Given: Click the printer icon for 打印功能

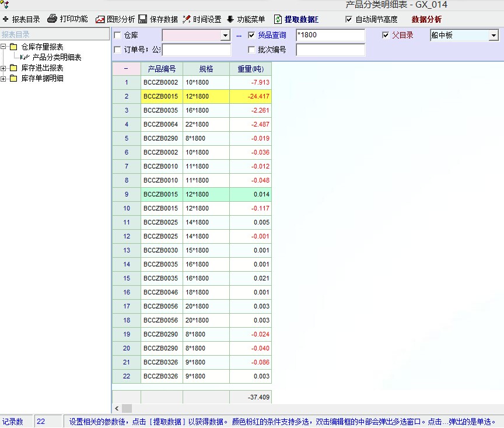Looking at the screenshot, I should point(52,19).
